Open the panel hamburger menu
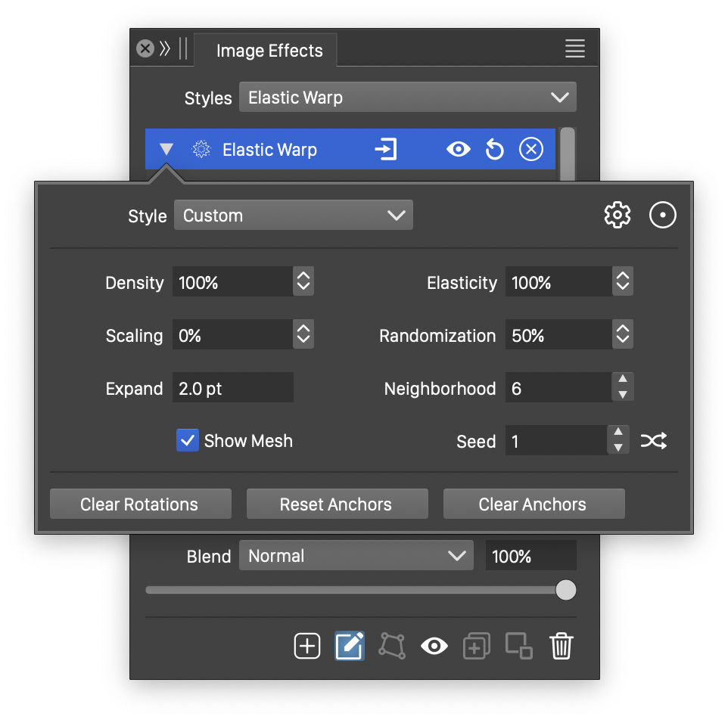 (575, 49)
